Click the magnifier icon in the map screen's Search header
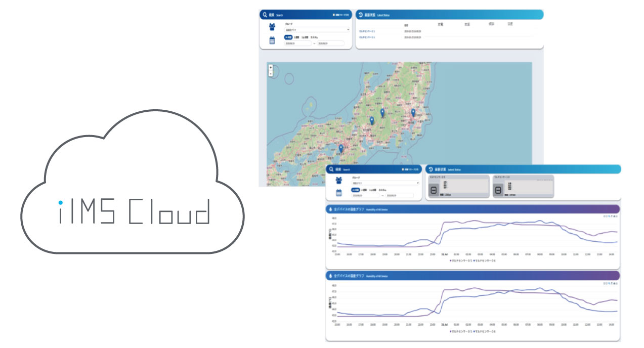 click(x=265, y=15)
